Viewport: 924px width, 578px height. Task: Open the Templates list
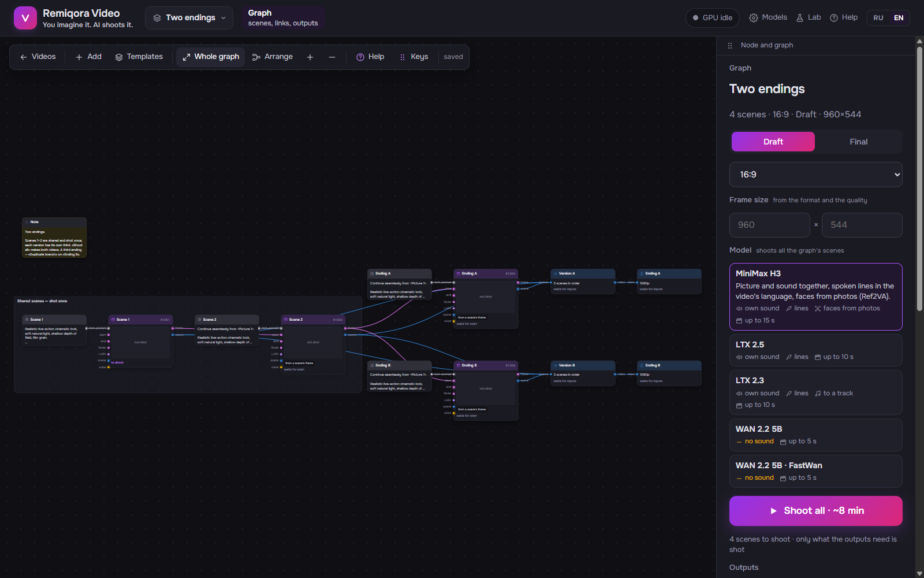(139, 57)
